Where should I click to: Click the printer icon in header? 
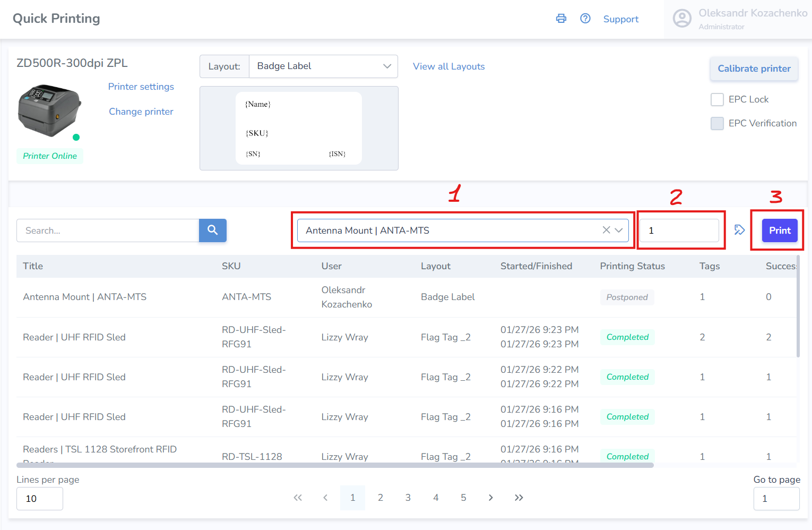click(561, 19)
